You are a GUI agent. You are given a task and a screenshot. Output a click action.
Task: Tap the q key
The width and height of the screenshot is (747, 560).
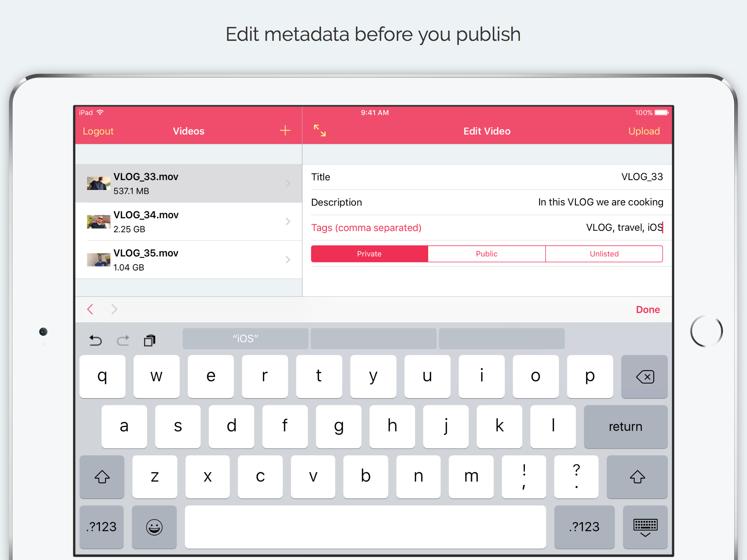pos(102,377)
